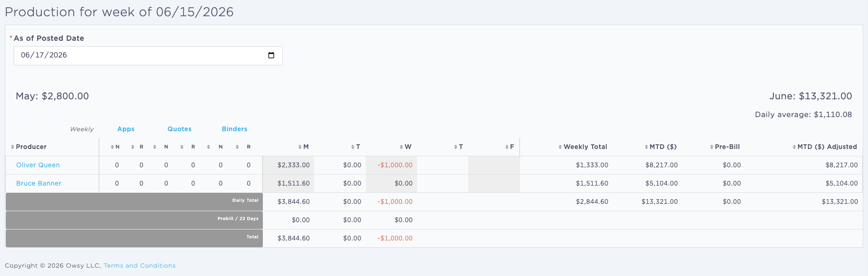The image size is (868, 276).
Task: Open producer Bruce Banner
Action: pos(39,183)
